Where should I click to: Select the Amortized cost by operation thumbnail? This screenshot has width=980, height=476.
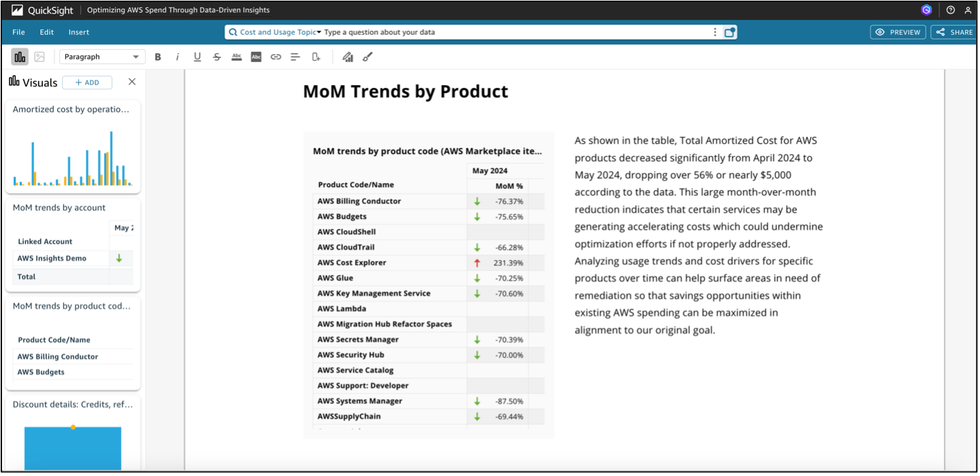(x=73, y=147)
